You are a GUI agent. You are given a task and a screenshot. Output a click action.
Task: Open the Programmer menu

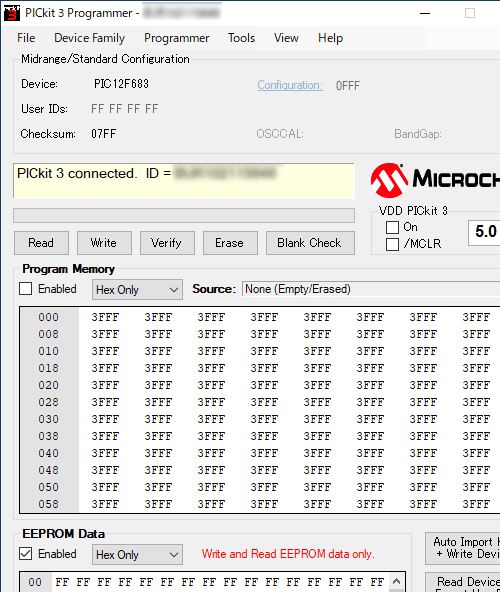tap(176, 38)
